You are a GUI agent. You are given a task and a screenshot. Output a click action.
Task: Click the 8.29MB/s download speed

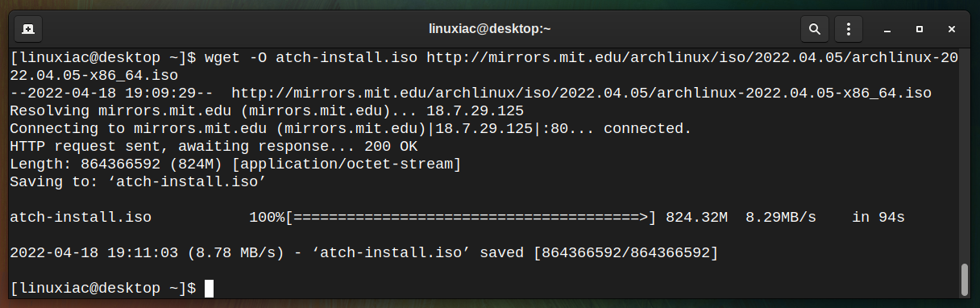click(781, 218)
